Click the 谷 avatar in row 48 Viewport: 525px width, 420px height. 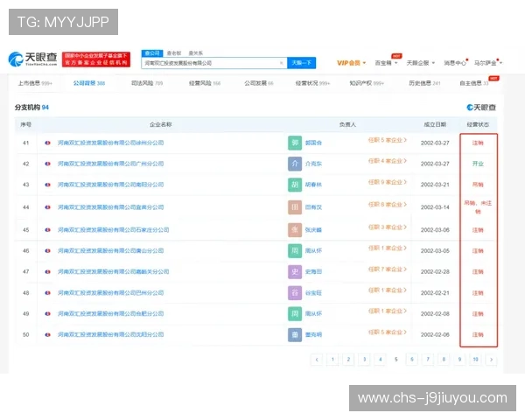coord(295,293)
